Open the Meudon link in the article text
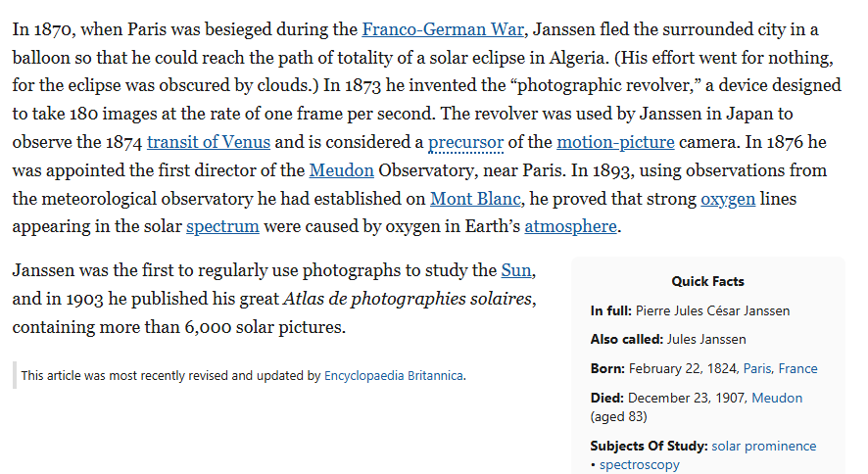Screen dimensions: 868x474 (x=342, y=170)
